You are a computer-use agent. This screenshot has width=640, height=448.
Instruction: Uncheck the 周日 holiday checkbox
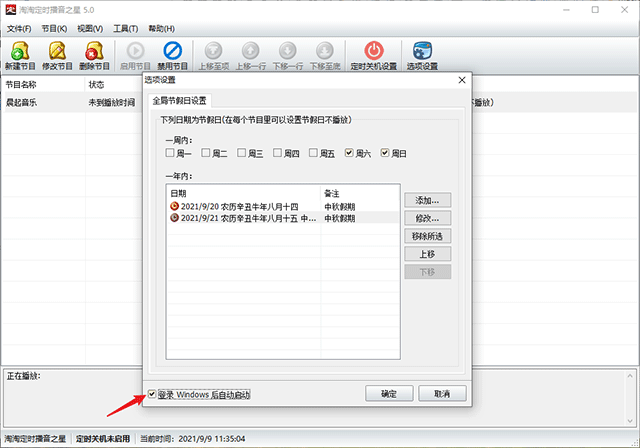386,154
